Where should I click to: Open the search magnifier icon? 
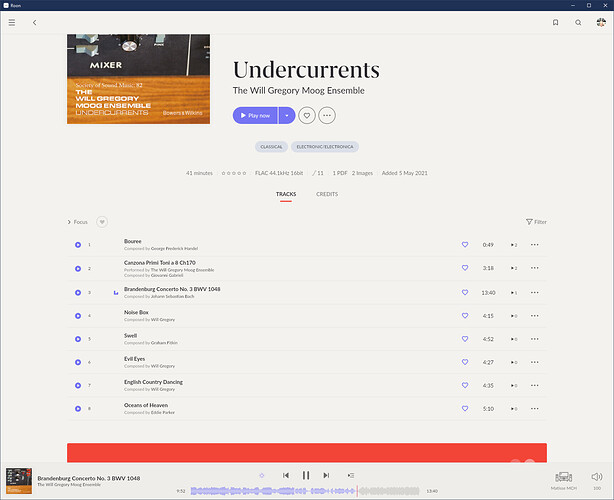tap(578, 22)
